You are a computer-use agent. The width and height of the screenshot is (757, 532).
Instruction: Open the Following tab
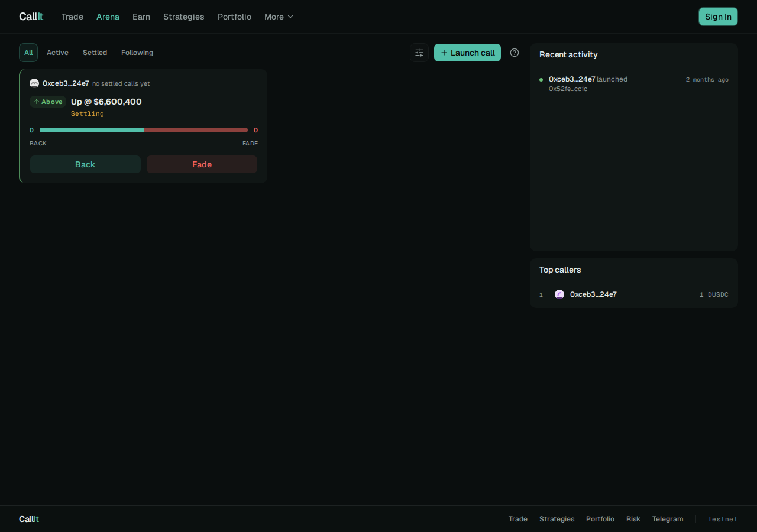tap(137, 53)
